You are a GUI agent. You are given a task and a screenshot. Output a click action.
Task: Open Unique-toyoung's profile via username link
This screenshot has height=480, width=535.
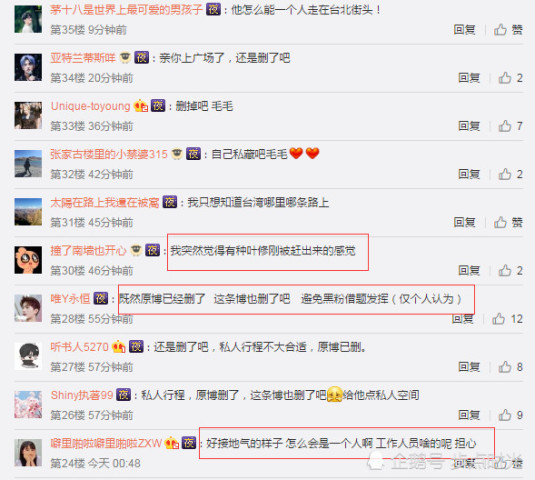[90, 106]
